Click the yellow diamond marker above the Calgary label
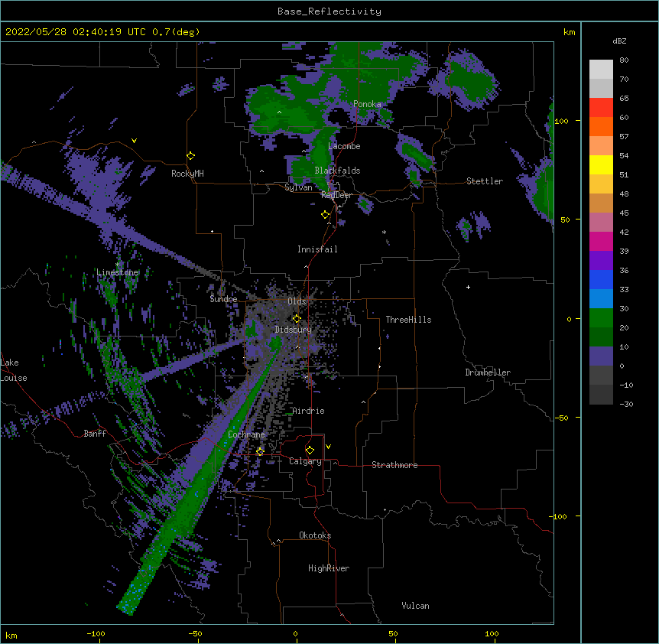 click(x=310, y=450)
